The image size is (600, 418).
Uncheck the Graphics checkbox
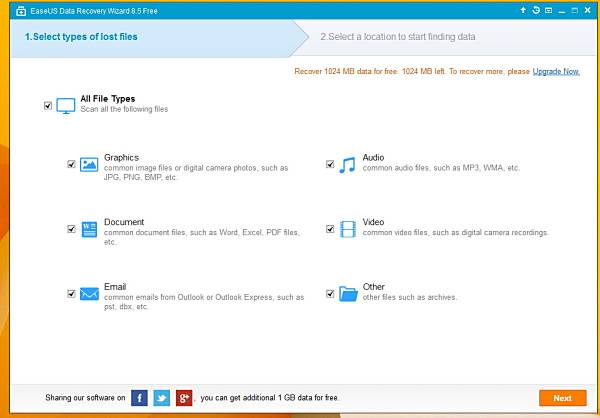click(71, 164)
